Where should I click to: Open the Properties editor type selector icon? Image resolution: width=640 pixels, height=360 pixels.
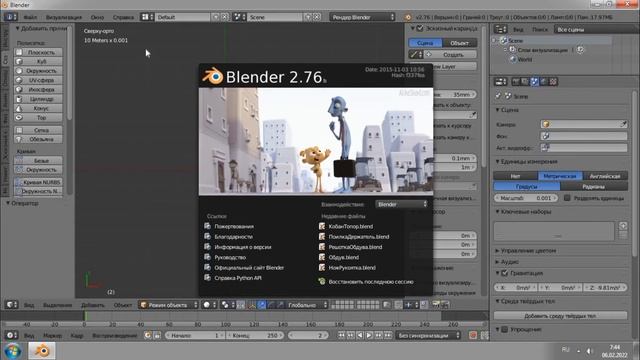(x=500, y=82)
